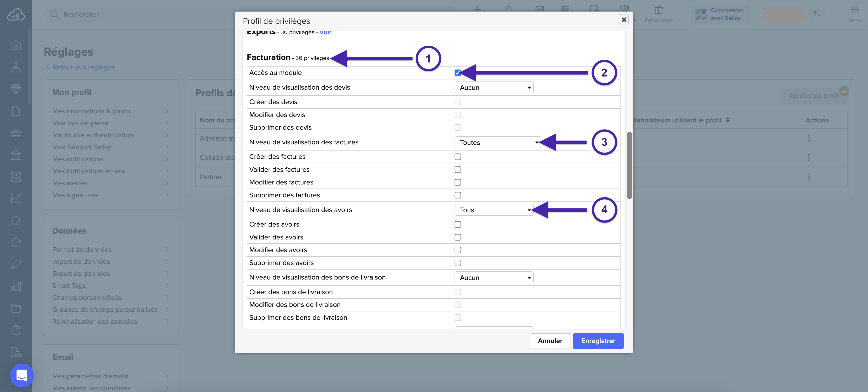
Task: Click the diamond icon in sidebar
Action: 16,89
